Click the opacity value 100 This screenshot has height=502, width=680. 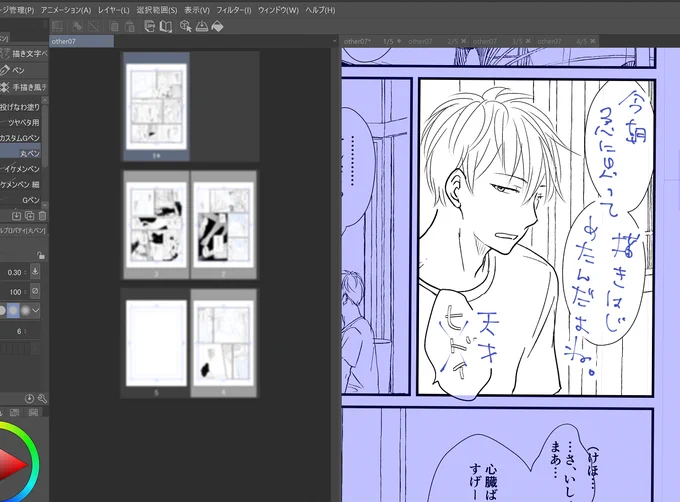coord(14,292)
